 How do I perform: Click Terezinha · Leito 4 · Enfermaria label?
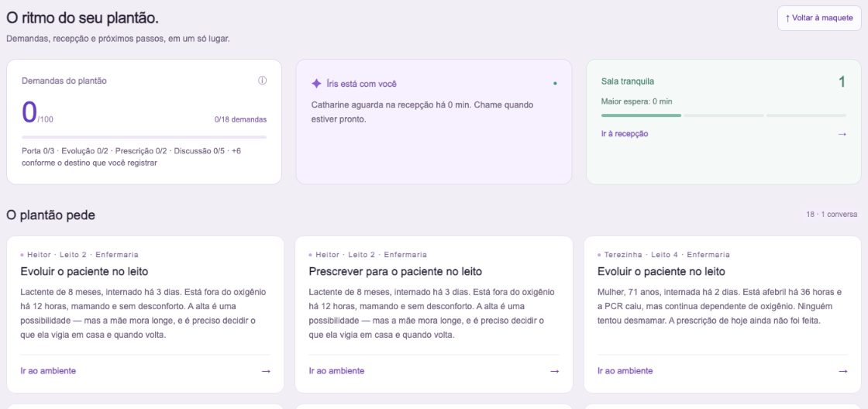tap(663, 255)
